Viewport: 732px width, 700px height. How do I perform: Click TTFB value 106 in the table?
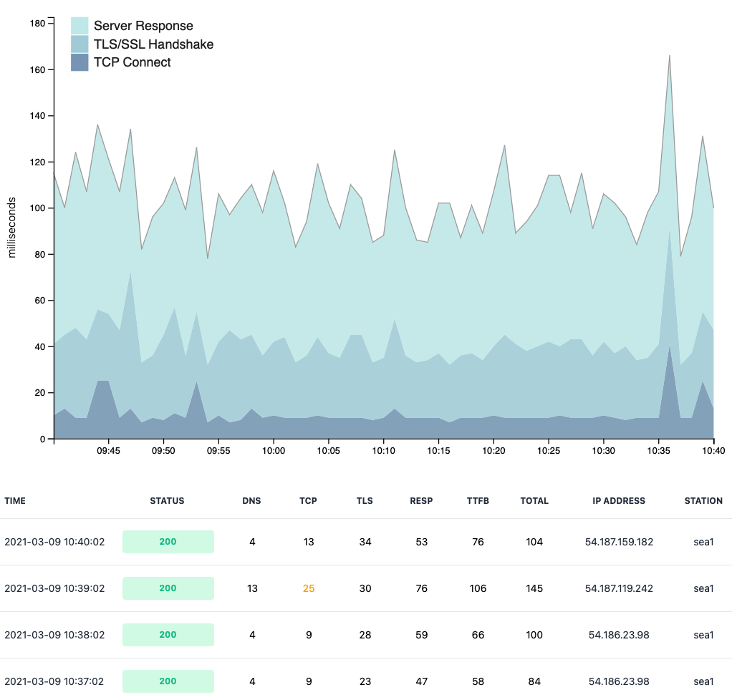[478, 588]
